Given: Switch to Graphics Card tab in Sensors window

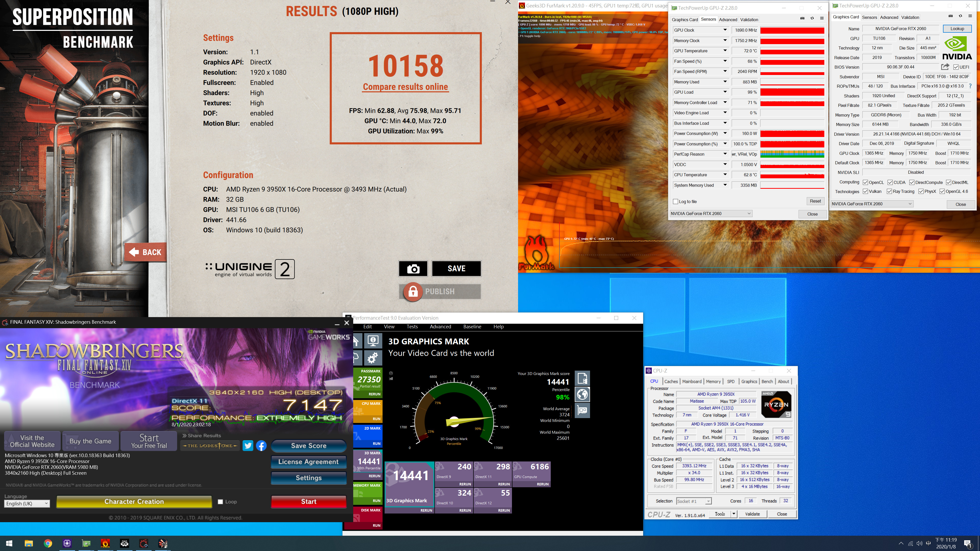Looking at the screenshot, I should pyautogui.click(x=685, y=19).
